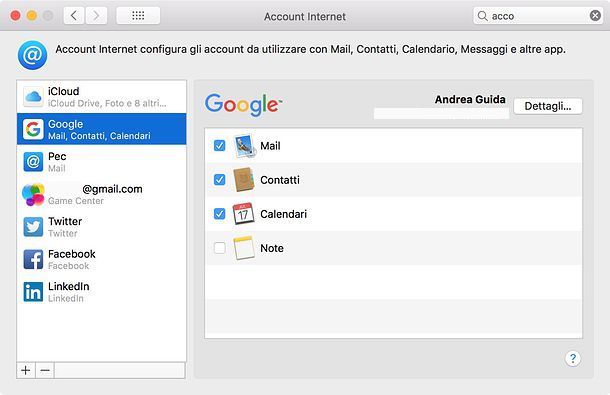Clear the search field with the X icon
This screenshot has width=610, height=395.
click(595, 16)
